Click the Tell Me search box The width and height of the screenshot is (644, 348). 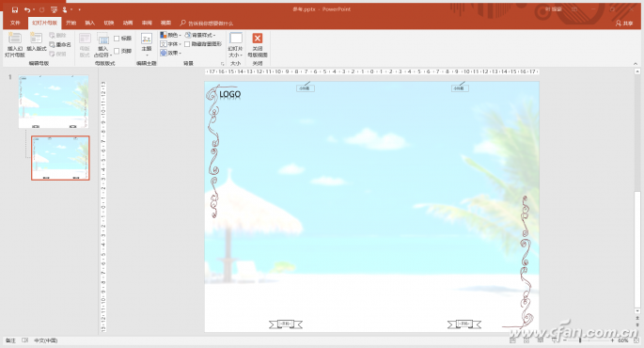click(207, 24)
